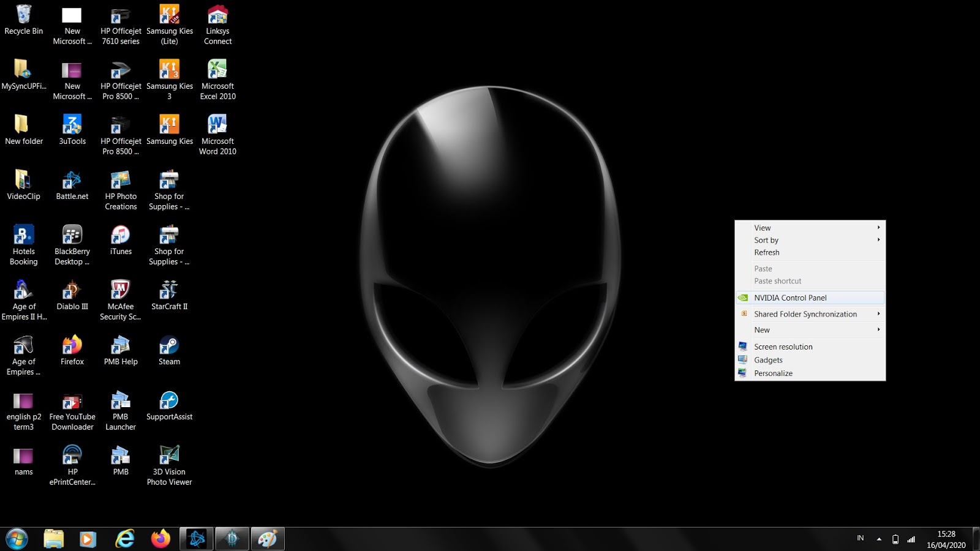Choose Screen resolution in context menu

pos(810,347)
